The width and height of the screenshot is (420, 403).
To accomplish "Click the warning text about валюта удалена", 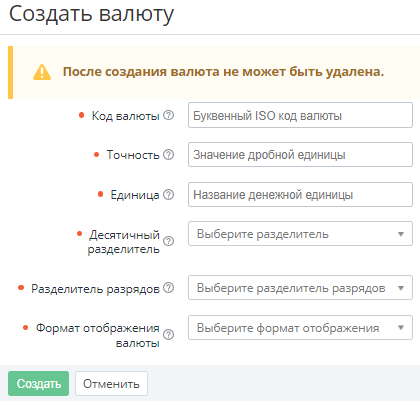I will point(223,72).
